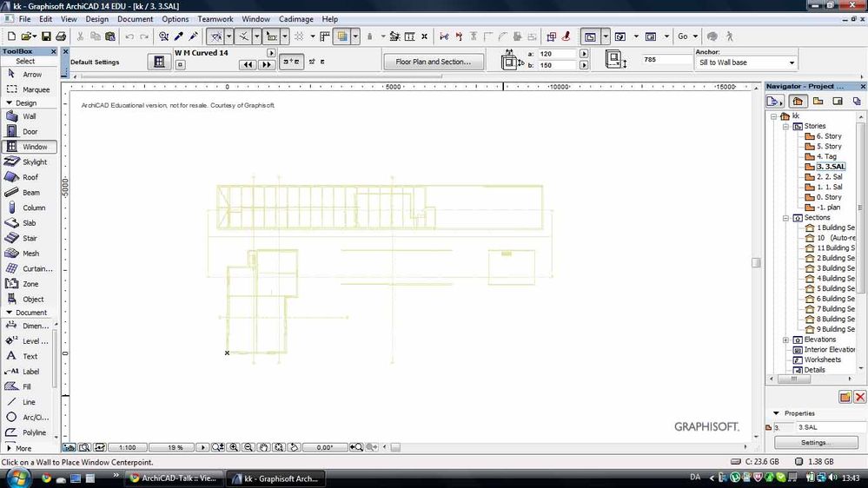Image resolution: width=868 pixels, height=488 pixels.
Task: Click the Find and Select toolbar icon
Action: 163,36
